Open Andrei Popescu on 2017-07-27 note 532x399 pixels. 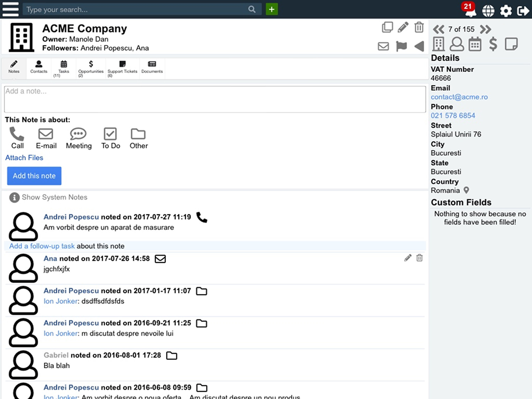(71, 217)
